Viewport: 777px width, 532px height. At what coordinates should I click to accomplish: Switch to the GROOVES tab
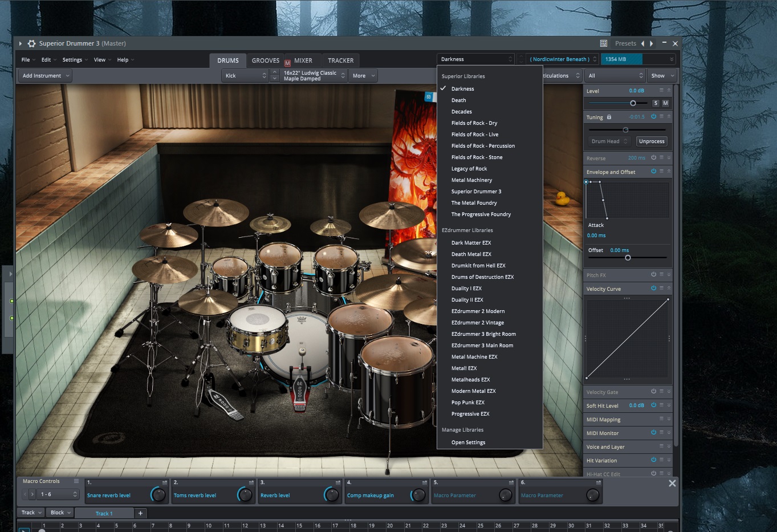click(266, 60)
